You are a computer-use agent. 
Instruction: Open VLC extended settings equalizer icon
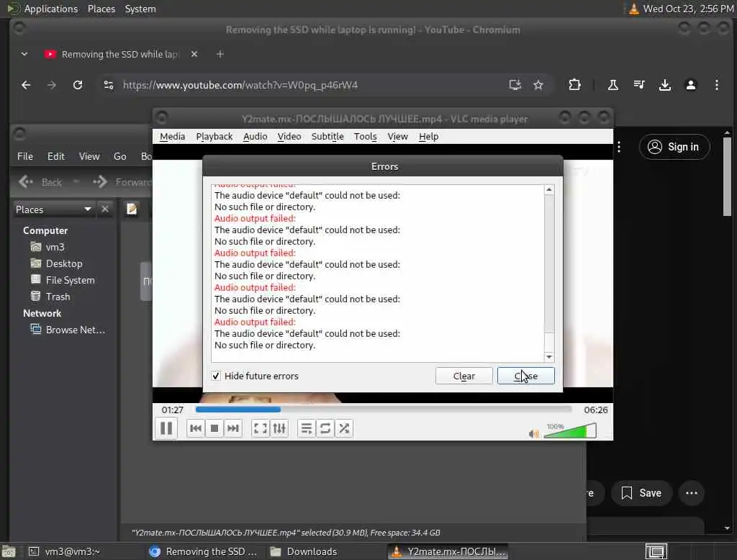point(279,428)
